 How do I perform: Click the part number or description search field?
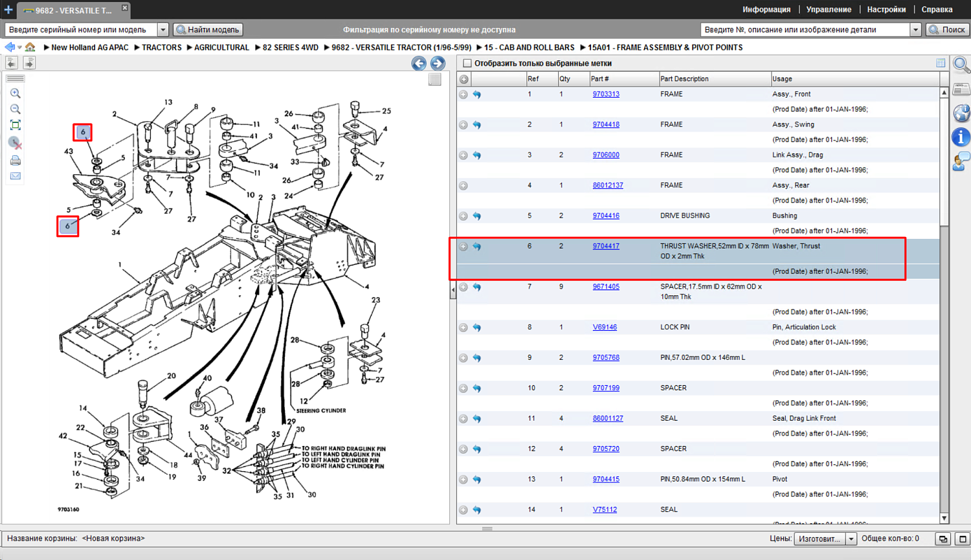805,30
